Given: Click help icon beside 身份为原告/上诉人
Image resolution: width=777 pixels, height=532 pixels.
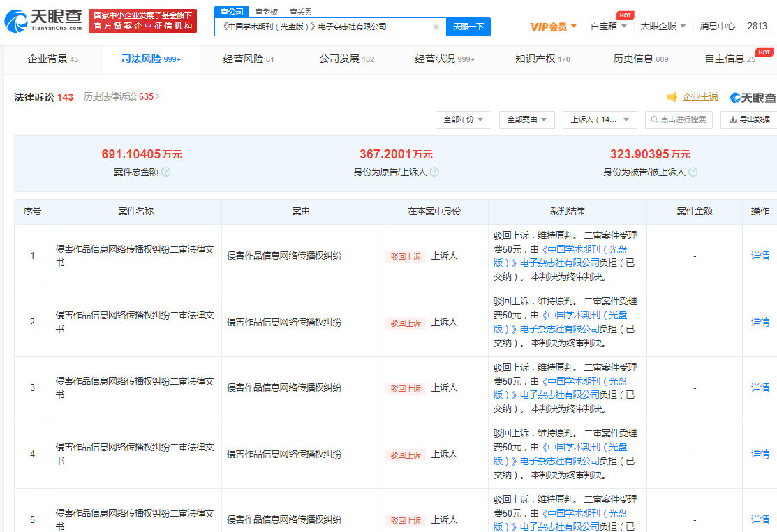Looking at the screenshot, I should tap(434, 172).
